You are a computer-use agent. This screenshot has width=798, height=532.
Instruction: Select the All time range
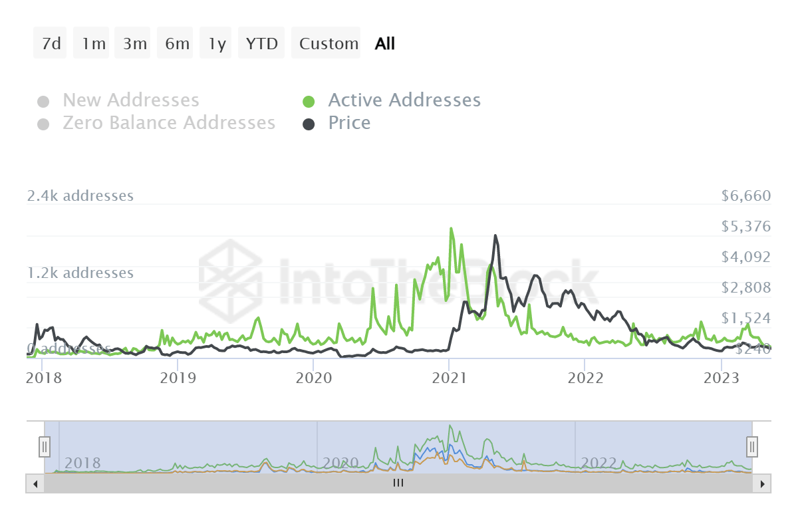384,43
